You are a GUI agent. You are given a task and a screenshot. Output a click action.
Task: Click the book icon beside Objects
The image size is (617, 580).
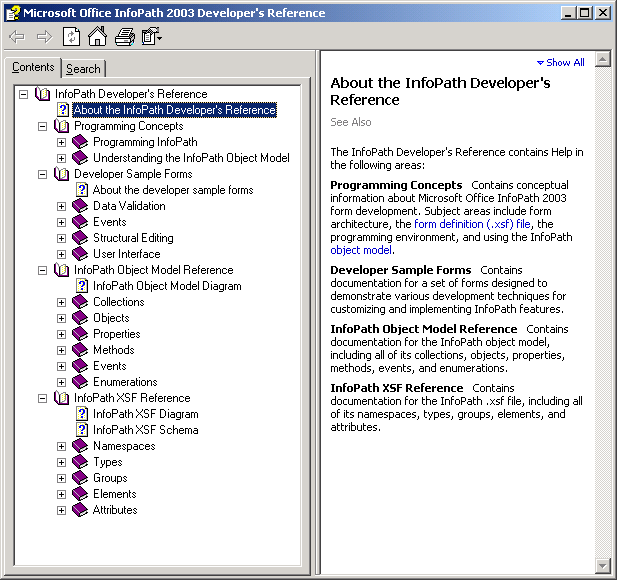tap(80, 318)
